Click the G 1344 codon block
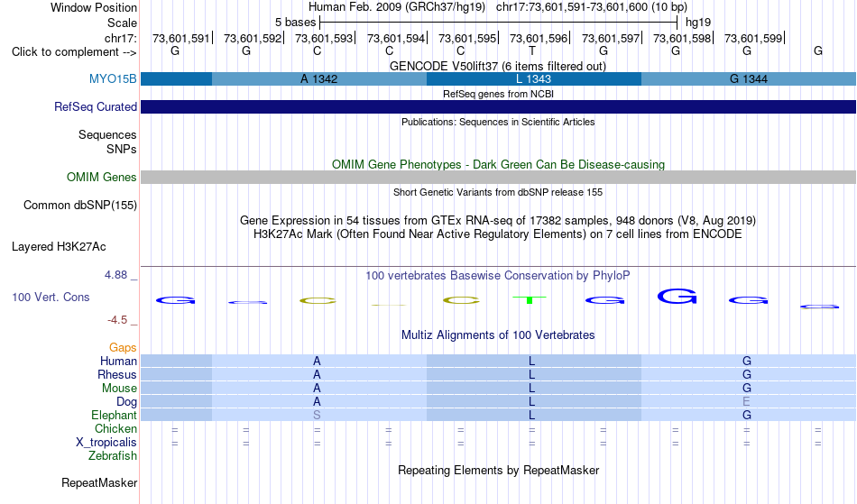 748,78
